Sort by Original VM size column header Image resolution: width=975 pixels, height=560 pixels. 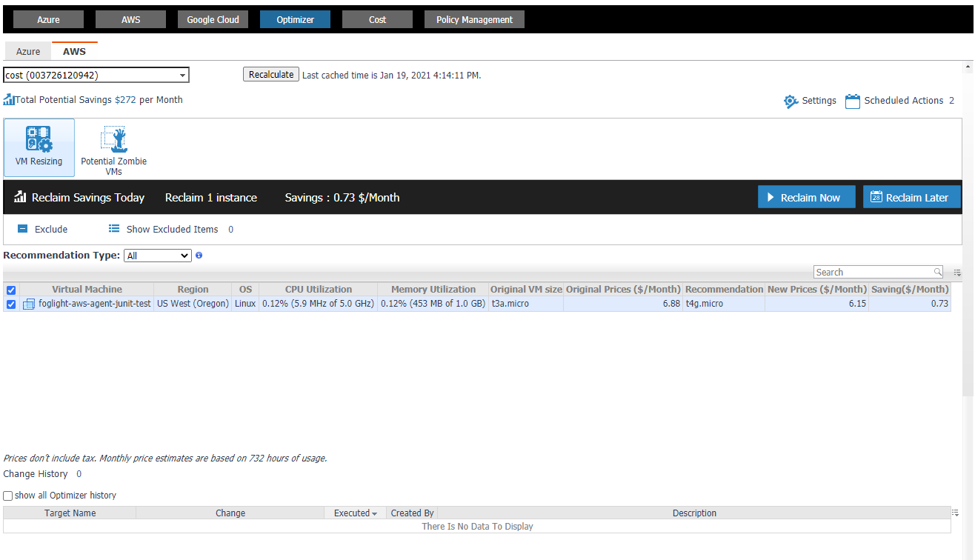[526, 289]
